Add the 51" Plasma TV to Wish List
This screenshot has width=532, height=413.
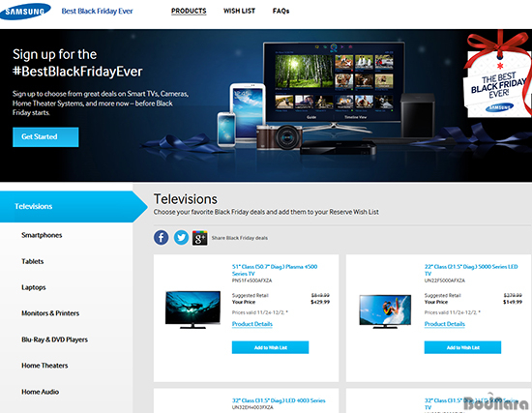(270, 347)
